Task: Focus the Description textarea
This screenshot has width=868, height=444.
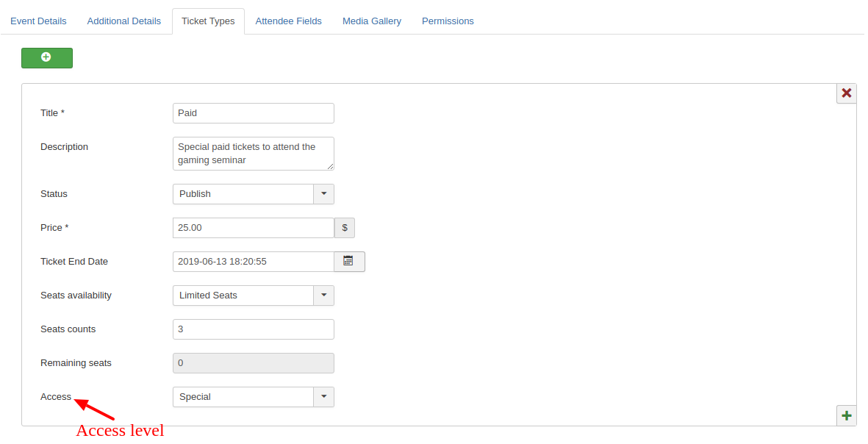Action: pyautogui.click(x=254, y=154)
